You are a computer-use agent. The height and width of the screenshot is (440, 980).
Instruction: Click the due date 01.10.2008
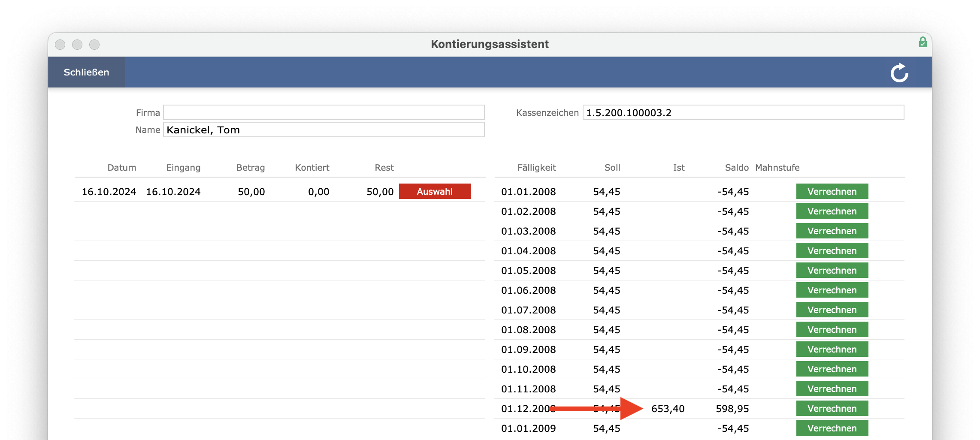click(529, 369)
